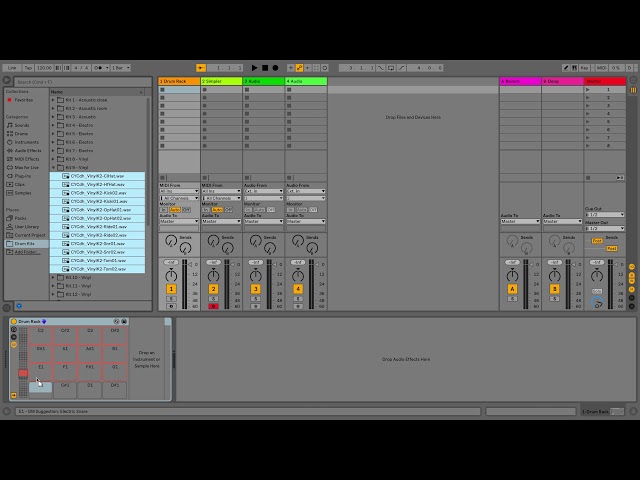Click the red Drum Rack pad overview selector
Screen dimensions: 640x480
(x=23, y=373)
